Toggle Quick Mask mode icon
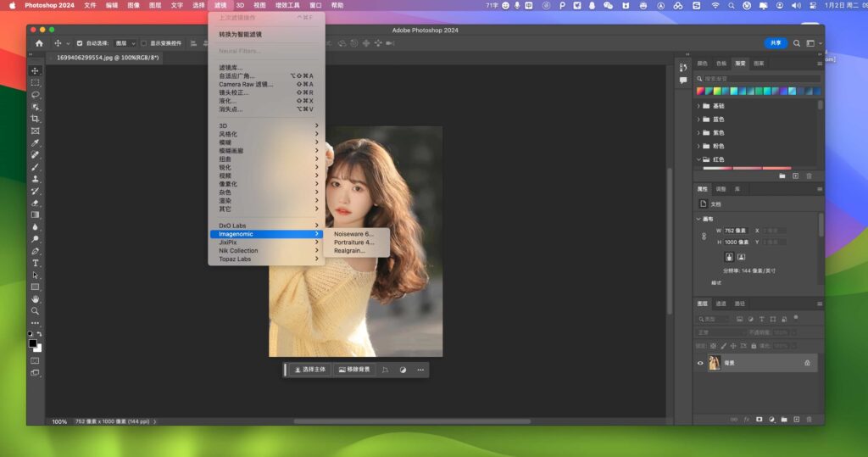868x457 pixels. [35, 360]
